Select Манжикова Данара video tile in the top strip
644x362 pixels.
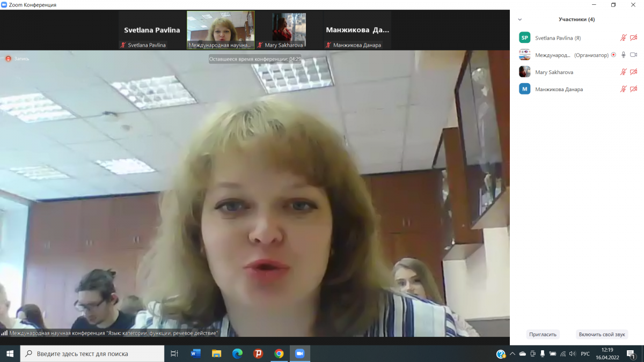[x=357, y=31]
